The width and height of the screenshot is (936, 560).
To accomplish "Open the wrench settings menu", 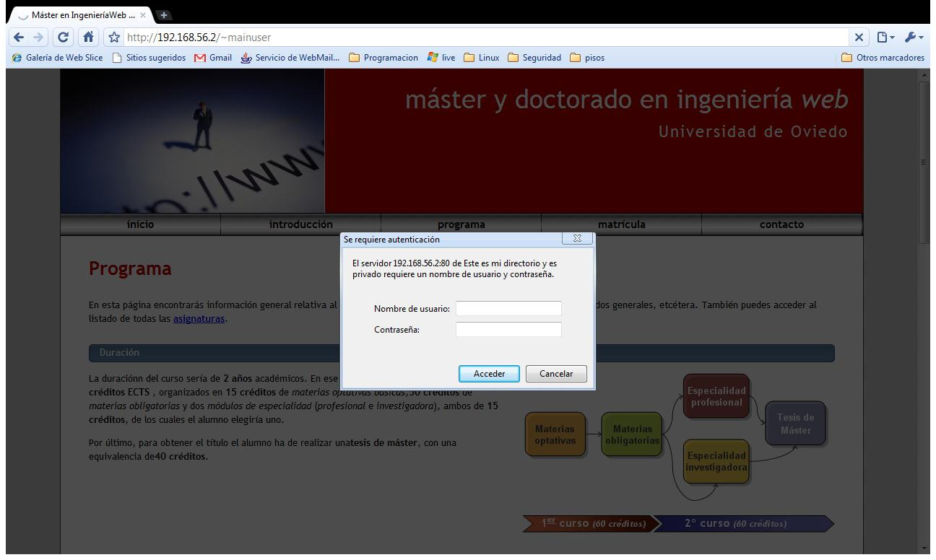I will pos(913,38).
